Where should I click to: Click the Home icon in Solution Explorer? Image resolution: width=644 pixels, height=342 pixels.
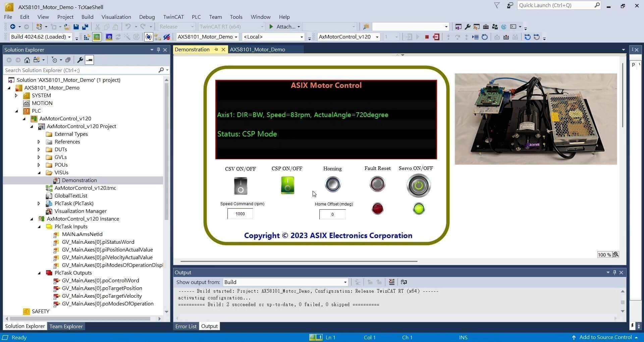pos(27,60)
